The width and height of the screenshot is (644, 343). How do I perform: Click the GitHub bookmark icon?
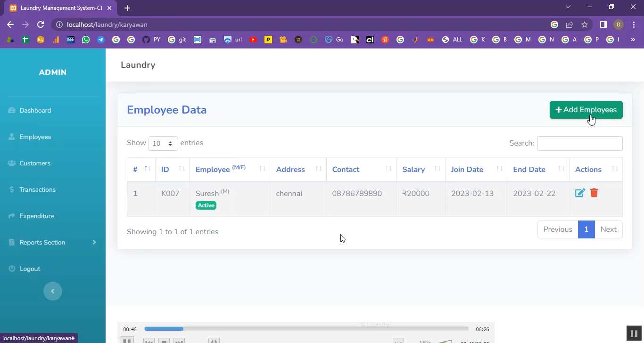click(x=146, y=40)
